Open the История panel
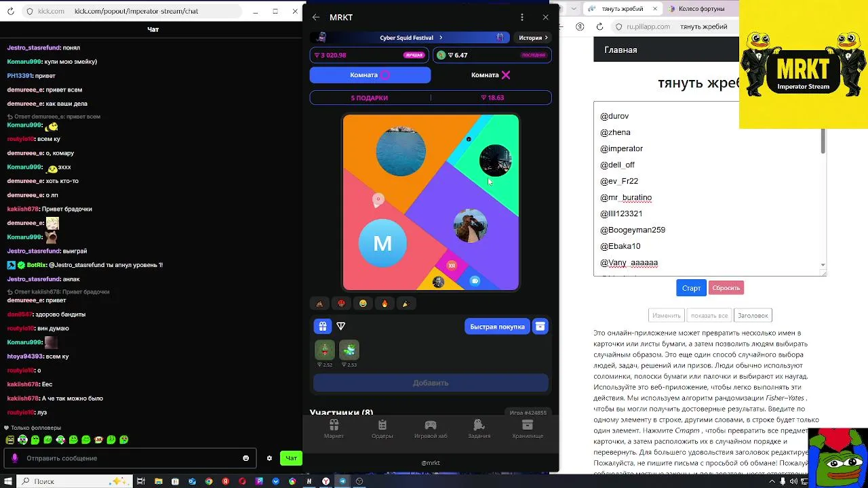This screenshot has width=868, height=488. (x=533, y=38)
